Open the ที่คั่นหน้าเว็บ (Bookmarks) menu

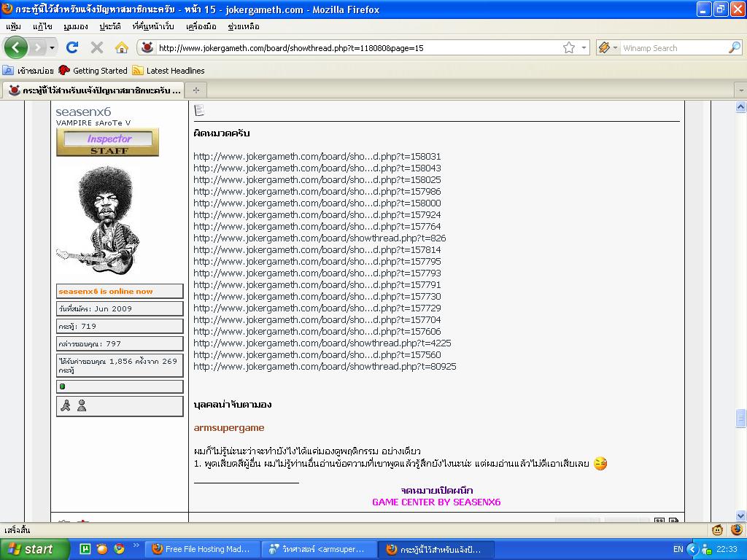click(153, 27)
